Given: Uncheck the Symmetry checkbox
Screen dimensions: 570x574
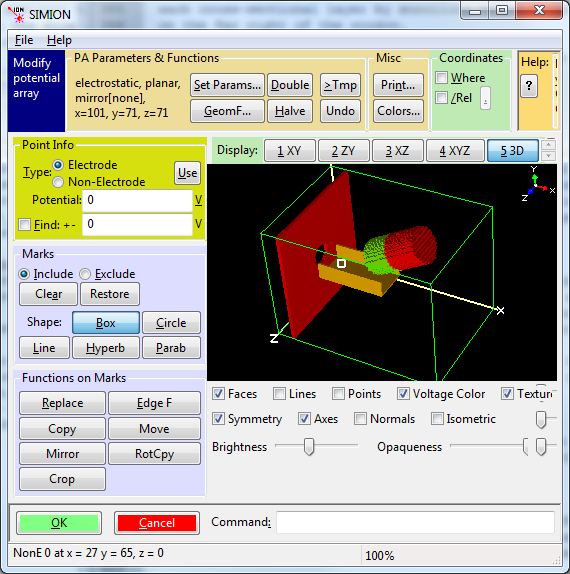Looking at the screenshot, I should point(219,419).
